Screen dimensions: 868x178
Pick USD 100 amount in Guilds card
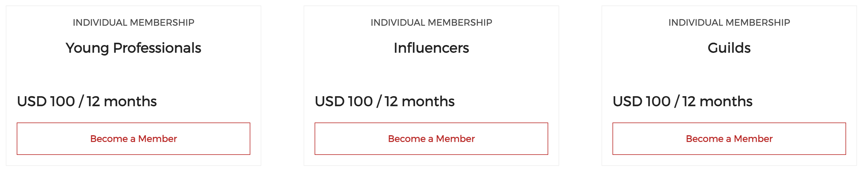(642, 101)
